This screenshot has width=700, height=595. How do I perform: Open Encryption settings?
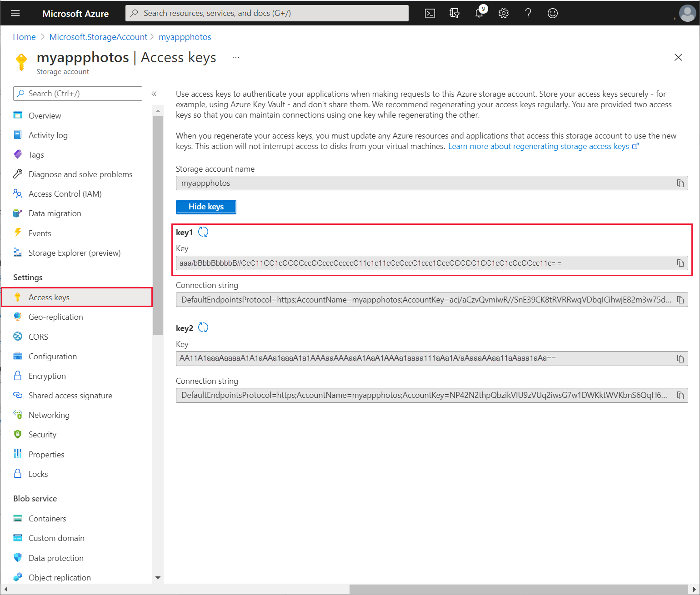coord(47,376)
